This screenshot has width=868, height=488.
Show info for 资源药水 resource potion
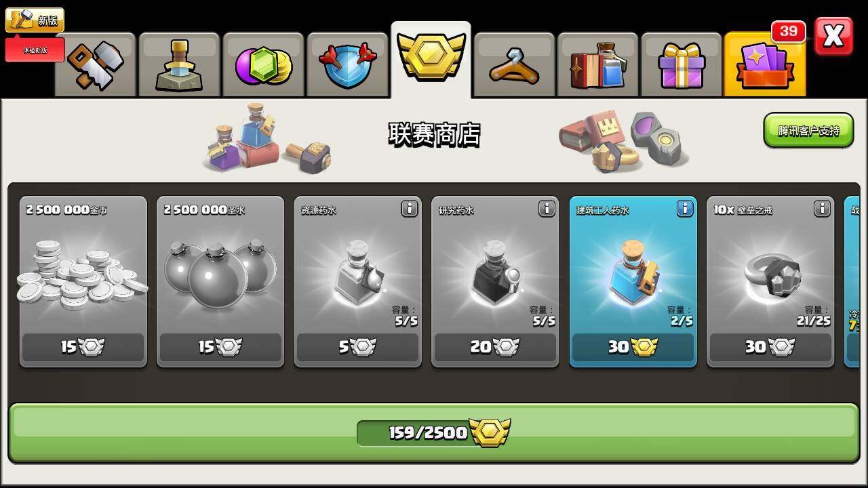coord(409,209)
